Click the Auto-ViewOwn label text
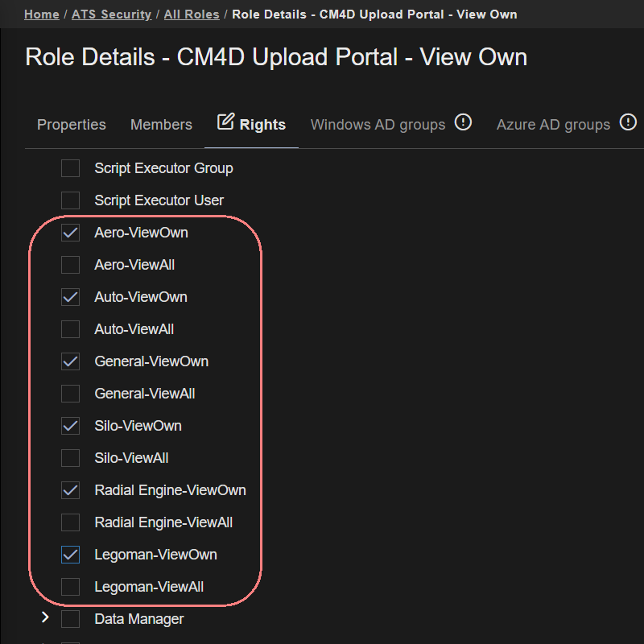 click(x=141, y=297)
